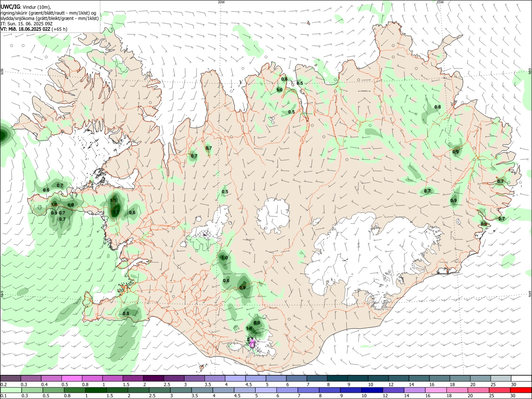Viewport: 532px width, 399px height.
Task: Select the '0.6' precipitation value in the northeast
Action: tap(438, 107)
